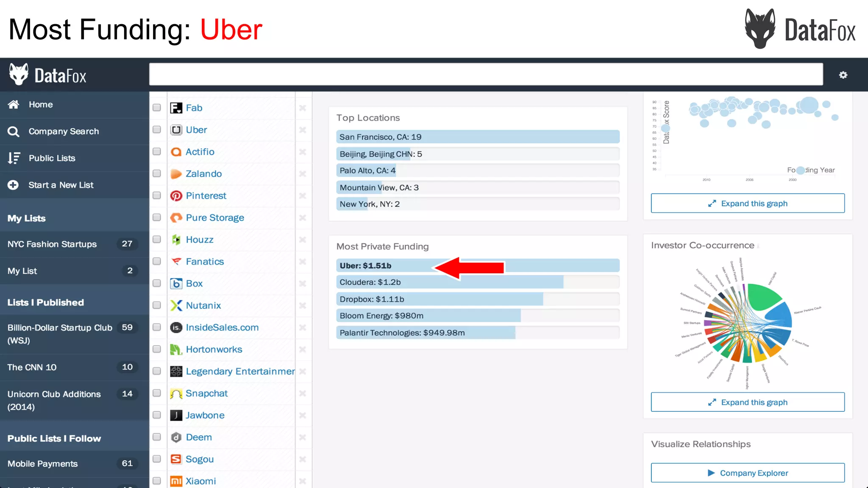Click the Company Search magnifier icon
Screen dimensions: 868x488
pyautogui.click(x=13, y=132)
